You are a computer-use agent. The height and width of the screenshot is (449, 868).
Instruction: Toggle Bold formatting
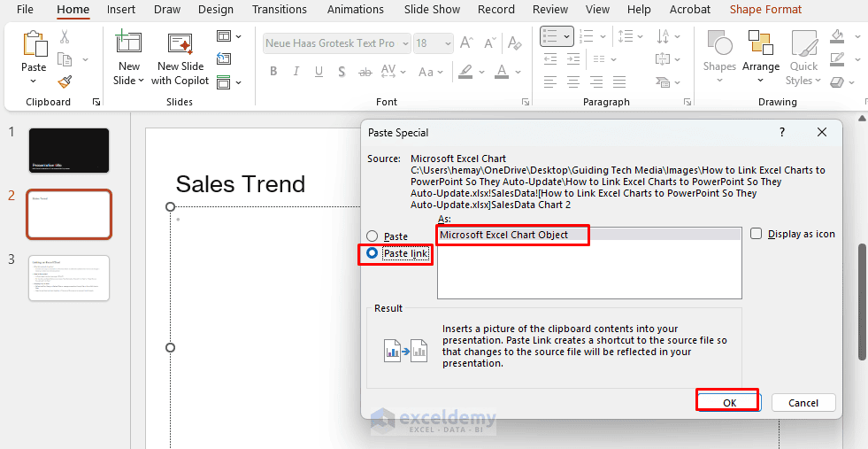coord(273,72)
